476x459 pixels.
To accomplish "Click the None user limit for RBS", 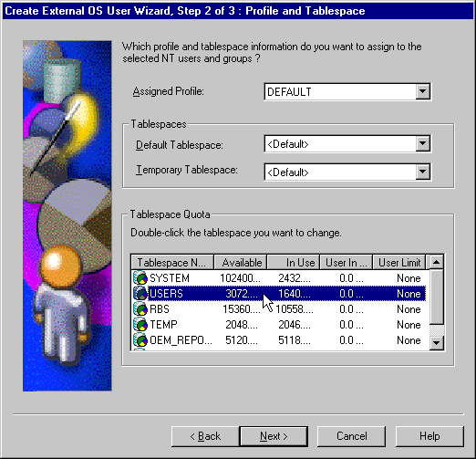I will [x=409, y=309].
